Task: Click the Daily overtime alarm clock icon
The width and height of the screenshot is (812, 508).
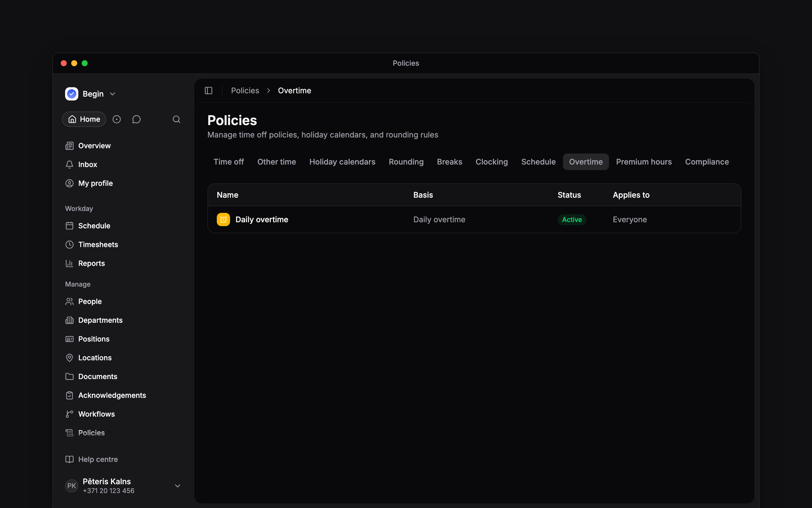Action: tap(223, 220)
